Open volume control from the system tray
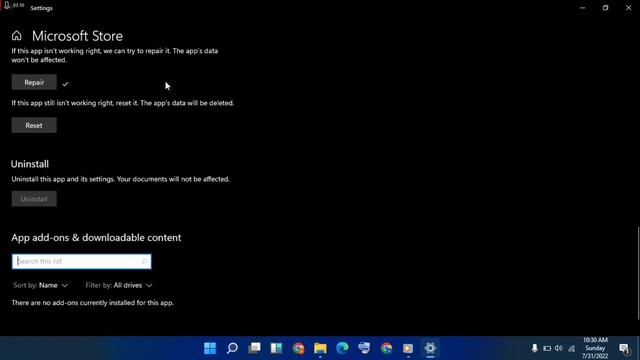Screen dimensions: 640x360 click(559, 348)
